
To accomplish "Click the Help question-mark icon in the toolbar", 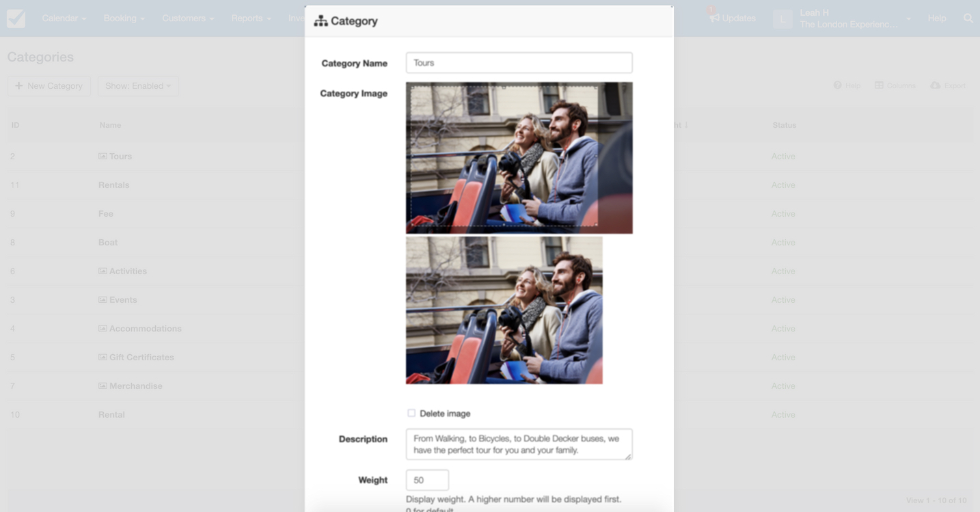I will [837, 85].
